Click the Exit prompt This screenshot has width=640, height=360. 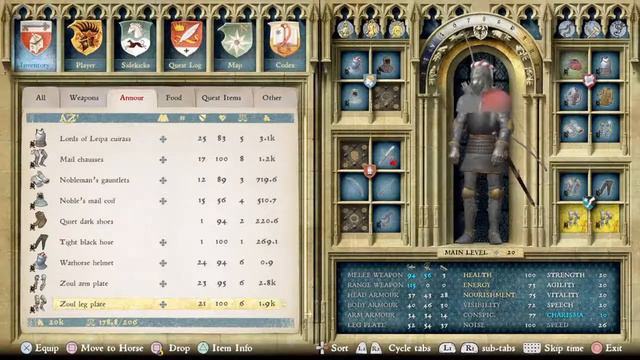pyautogui.click(x=607, y=348)
